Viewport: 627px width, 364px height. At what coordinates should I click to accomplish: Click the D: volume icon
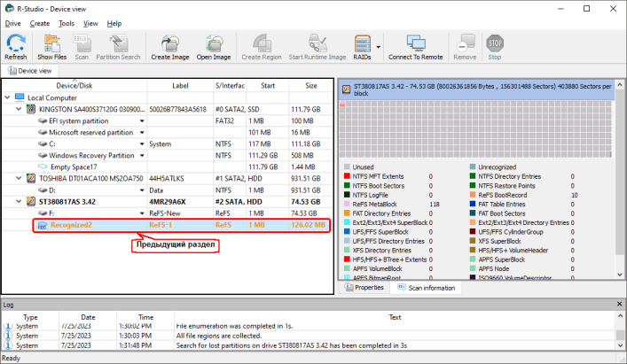(43, 190)
